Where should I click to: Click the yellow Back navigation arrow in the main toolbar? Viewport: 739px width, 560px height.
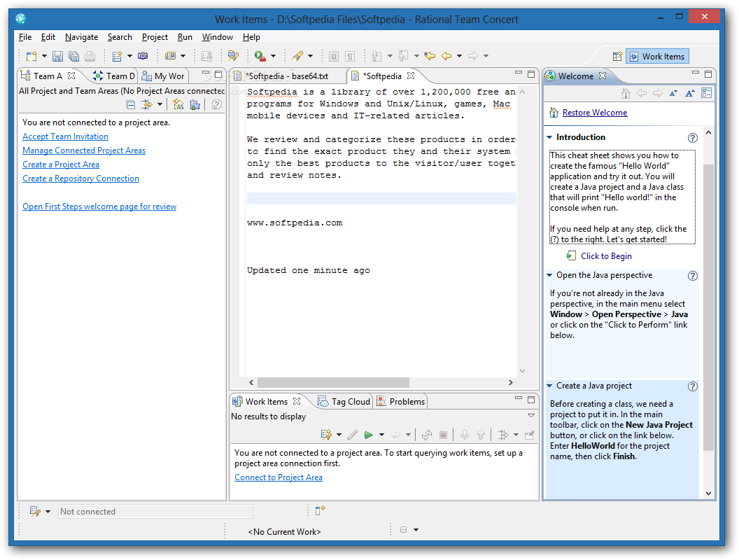click(x=446, y=56)
